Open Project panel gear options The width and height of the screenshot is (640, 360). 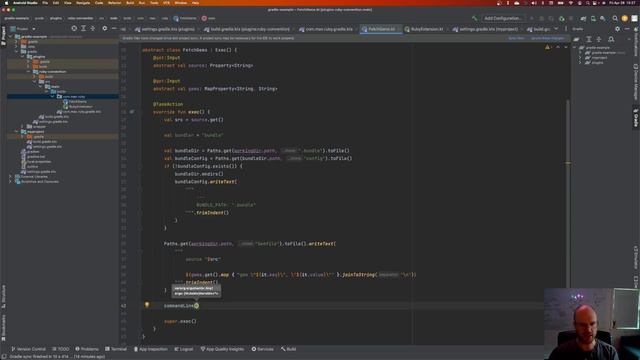tap(104, 29)
